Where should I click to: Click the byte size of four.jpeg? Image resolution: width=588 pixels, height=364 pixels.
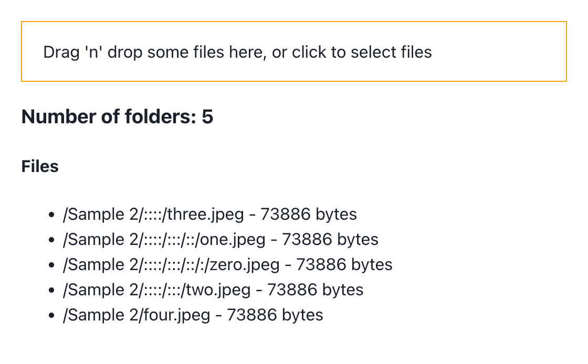pyautogui.click(x=275, y=315)
